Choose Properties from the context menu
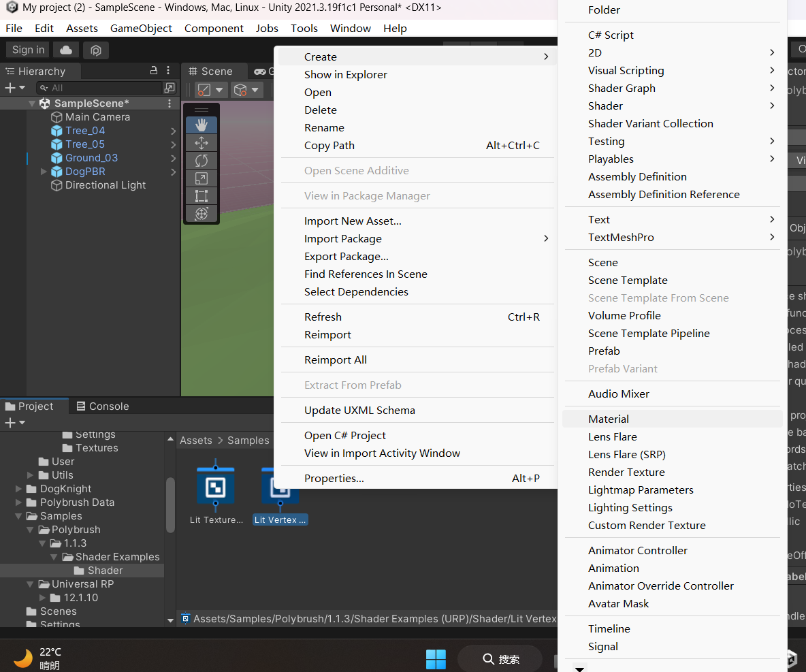 417,478
